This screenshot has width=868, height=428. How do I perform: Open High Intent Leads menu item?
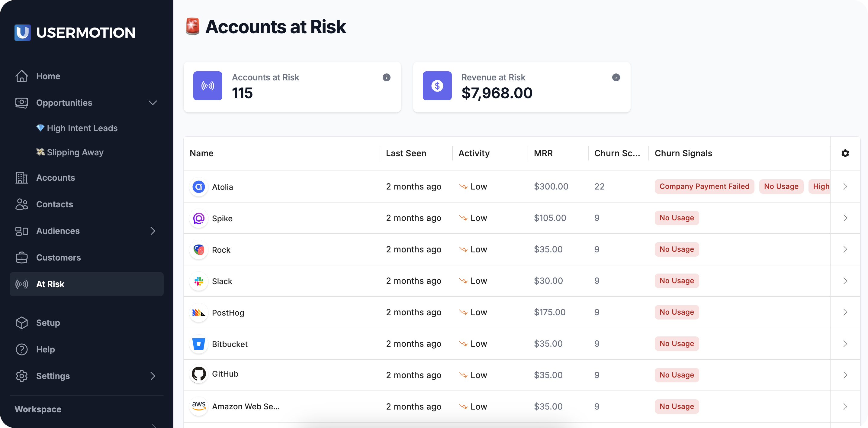pyautogui.click(x=82, y=128)
